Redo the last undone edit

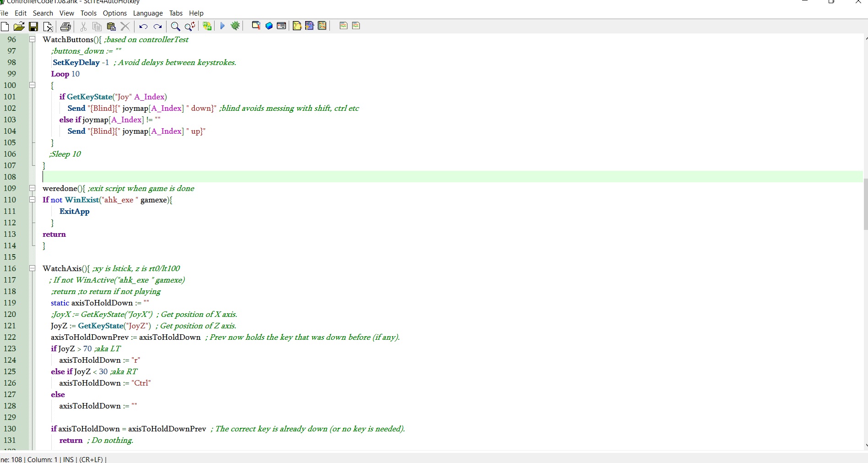158,26
